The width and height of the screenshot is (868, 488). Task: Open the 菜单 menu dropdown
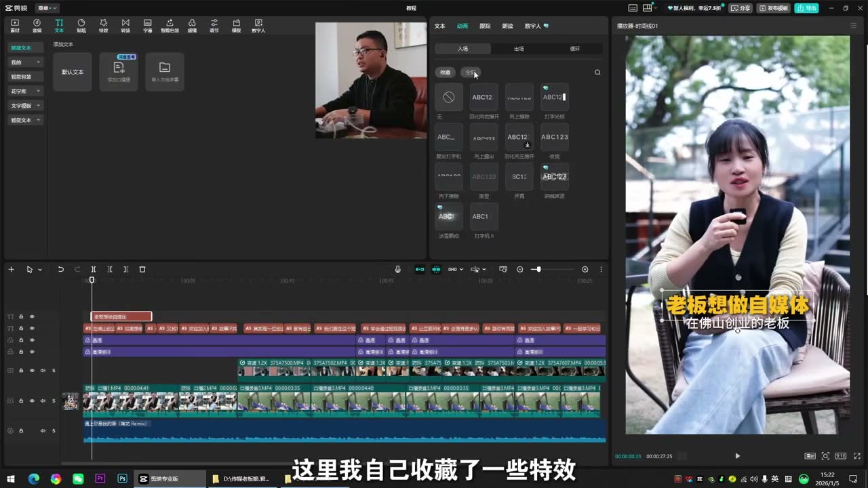tap(47, 8)
